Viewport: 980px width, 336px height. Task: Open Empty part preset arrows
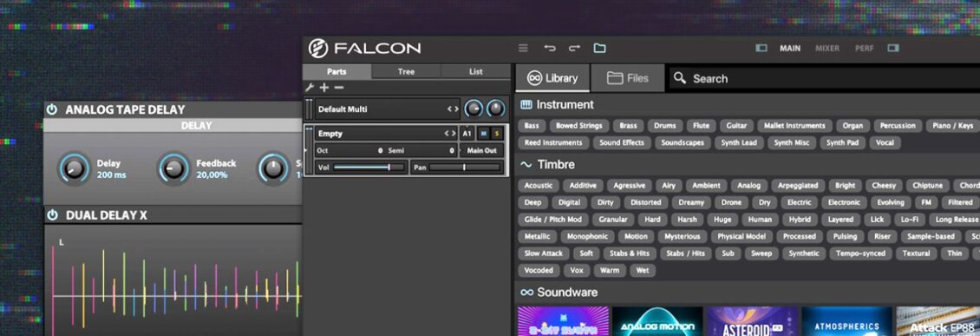click(449, 134)
